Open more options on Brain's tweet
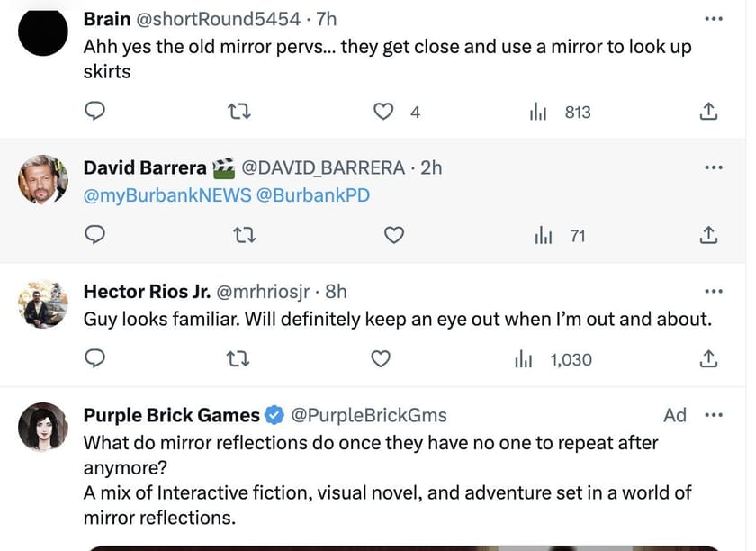This screenshot has width=756, height=551. pos(714,19)
